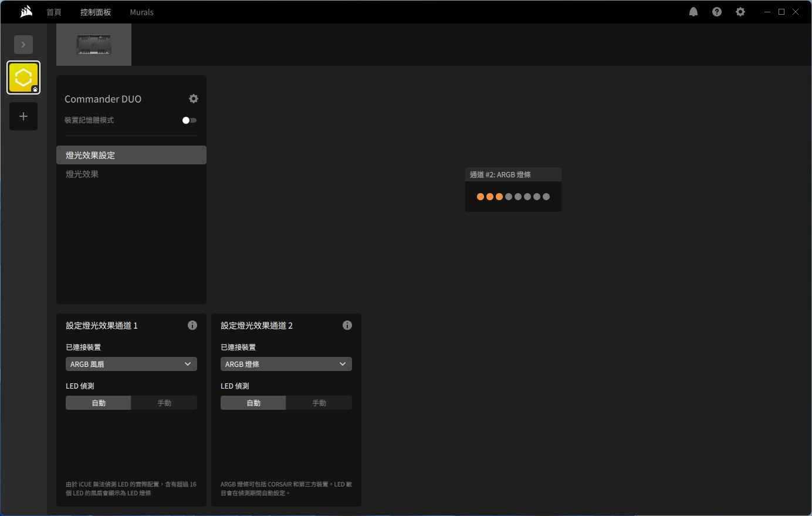Open the ARGB 風扇 connected device dropdown

pyautogui.click(x=131, y=364)
